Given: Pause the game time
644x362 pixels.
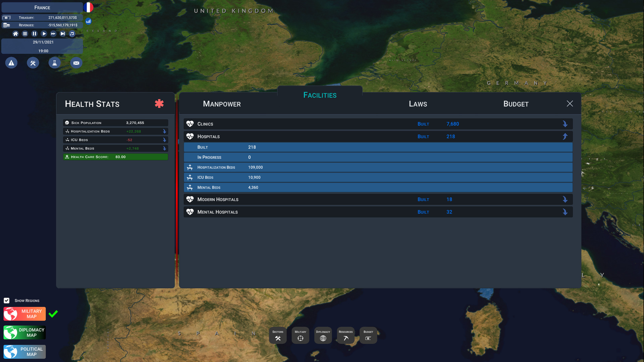Looking at the screenshot, I should click(34, 34).
